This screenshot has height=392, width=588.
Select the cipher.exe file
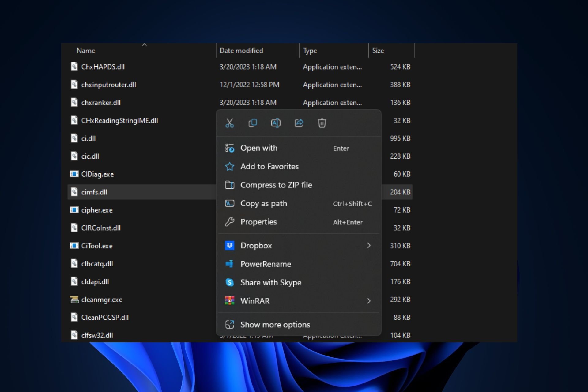(97, 210)
